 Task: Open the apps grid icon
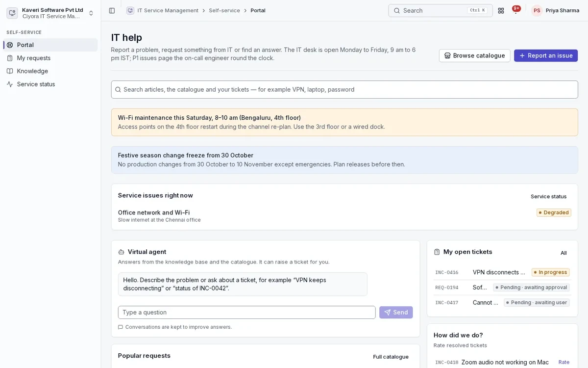pyautogui.click(x=501, y=10)
